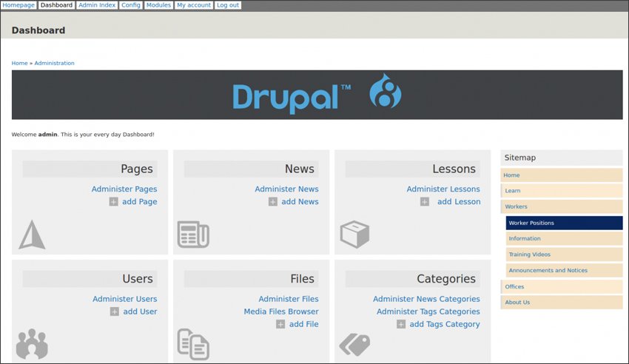629x364 pixels.
Task: Select About Us in the Sitemap
Action: (x=562, y=303)
